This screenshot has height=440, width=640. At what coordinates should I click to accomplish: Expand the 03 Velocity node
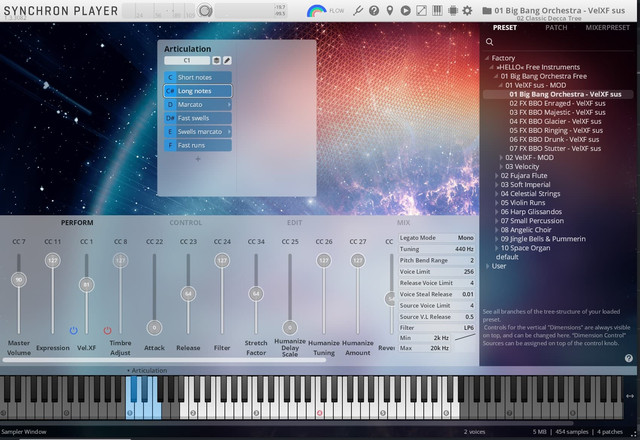pyautogui.click(x=501, y=166)
